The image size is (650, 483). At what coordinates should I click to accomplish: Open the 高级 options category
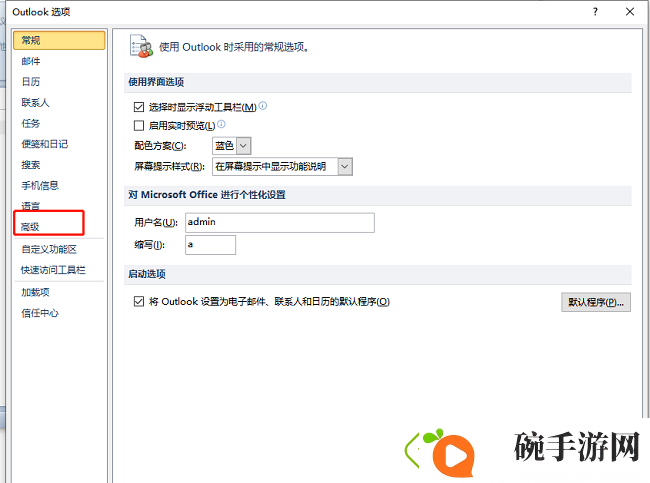(x=30, y=226)
